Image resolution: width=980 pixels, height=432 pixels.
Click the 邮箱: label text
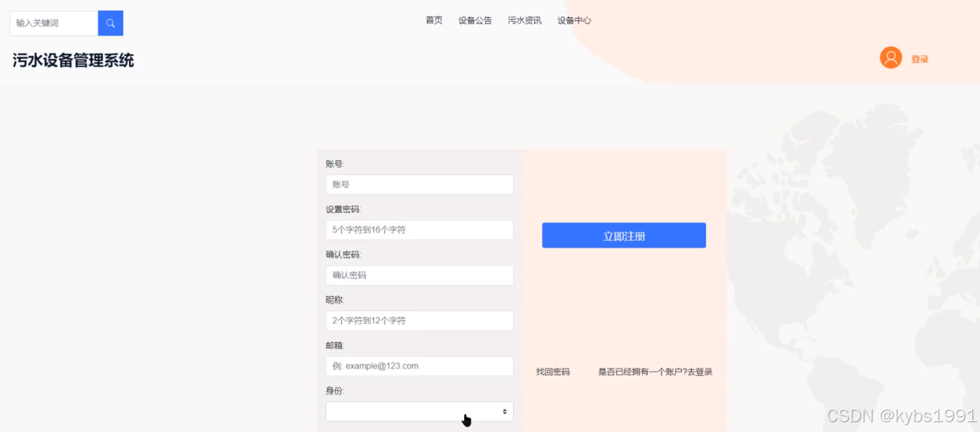coord(335,345)
